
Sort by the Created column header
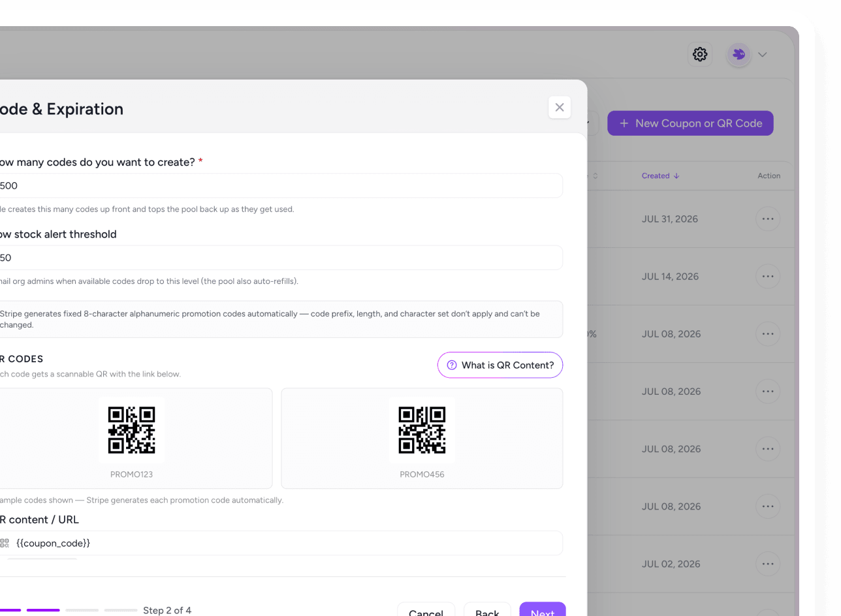(660, 176)
